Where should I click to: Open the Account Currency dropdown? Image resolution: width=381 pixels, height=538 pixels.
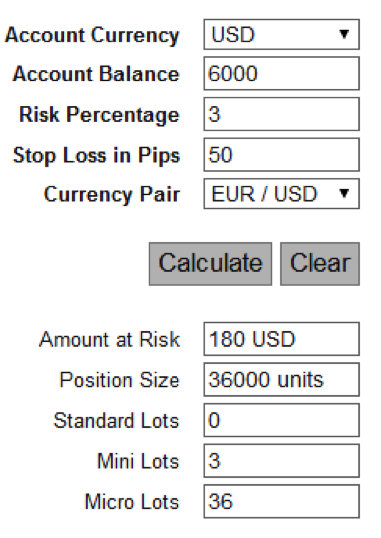pyautogui.click(x=281, y=34)
